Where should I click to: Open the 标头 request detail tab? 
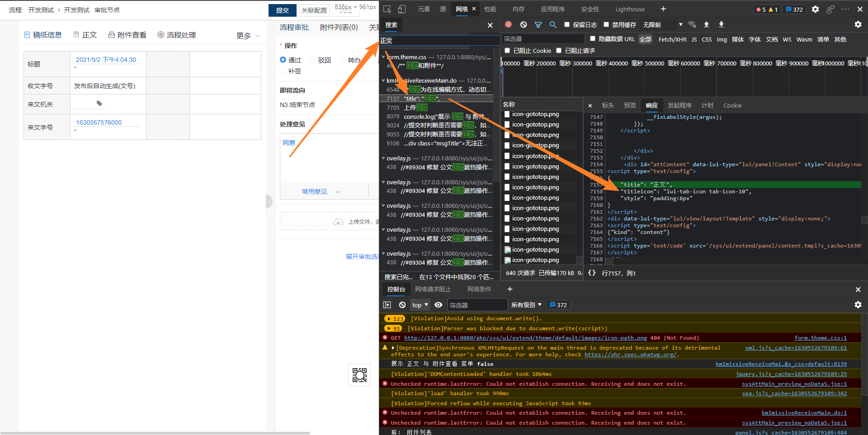click(x=608, y=105)
